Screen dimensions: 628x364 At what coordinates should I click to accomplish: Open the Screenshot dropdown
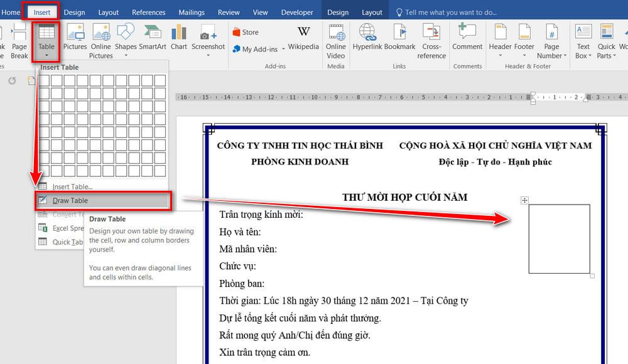(208, 40)
